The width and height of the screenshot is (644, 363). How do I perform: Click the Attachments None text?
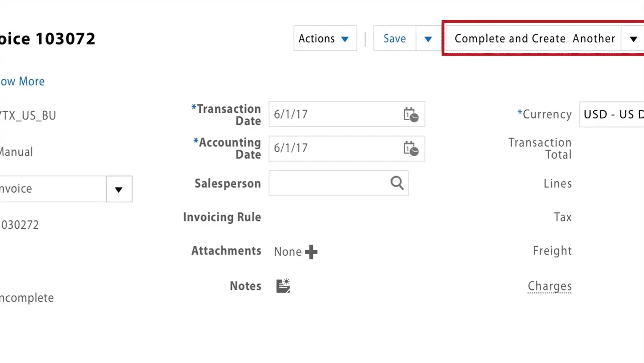[288, 252]
